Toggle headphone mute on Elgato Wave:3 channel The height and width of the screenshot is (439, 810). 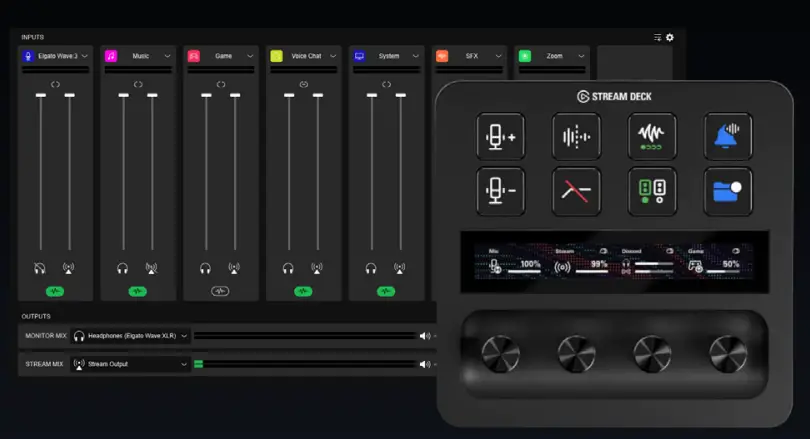(x=40, y=268)
